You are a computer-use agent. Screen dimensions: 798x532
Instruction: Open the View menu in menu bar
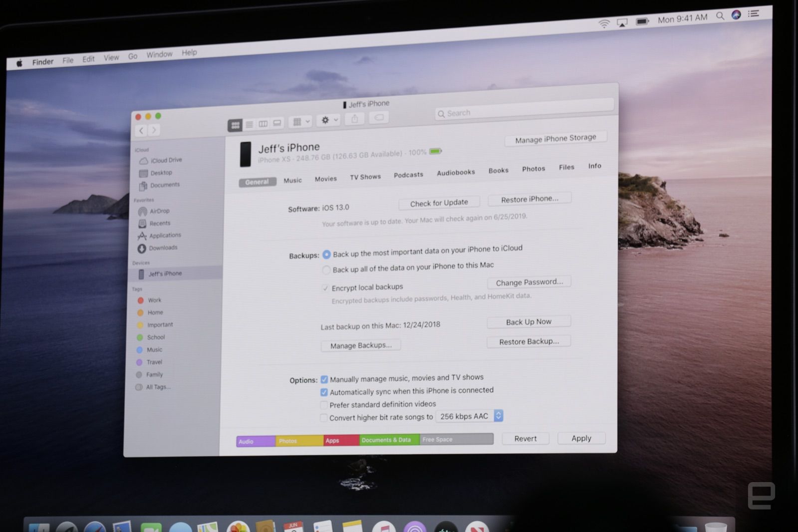coord(111,58)
